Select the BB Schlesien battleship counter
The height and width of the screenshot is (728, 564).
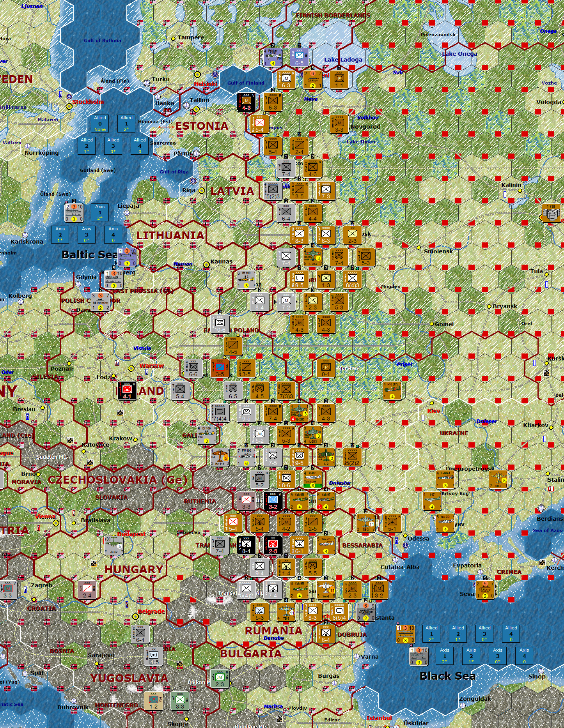tap(100, 302)
